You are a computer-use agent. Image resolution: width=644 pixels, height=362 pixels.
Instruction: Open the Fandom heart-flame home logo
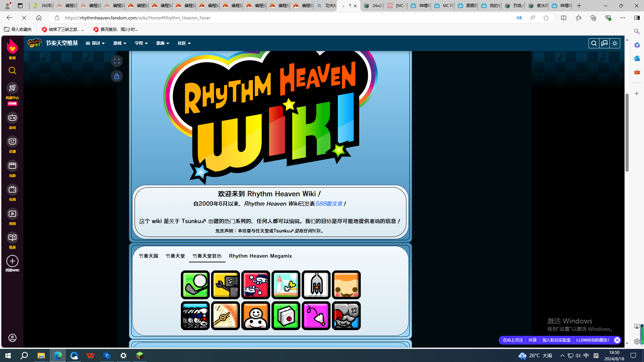click(x=12, y=46)
